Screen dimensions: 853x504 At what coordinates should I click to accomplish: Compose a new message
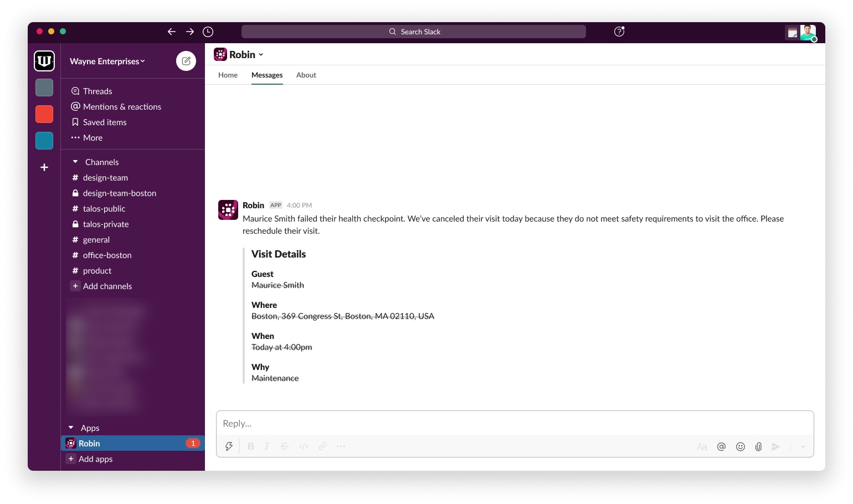click(186, 61)
